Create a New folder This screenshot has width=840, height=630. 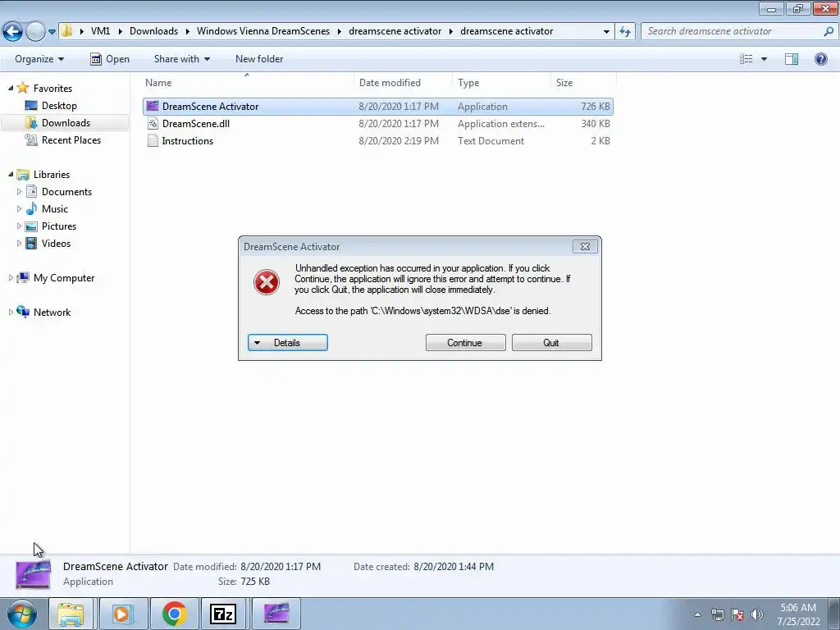coord(259,59)
